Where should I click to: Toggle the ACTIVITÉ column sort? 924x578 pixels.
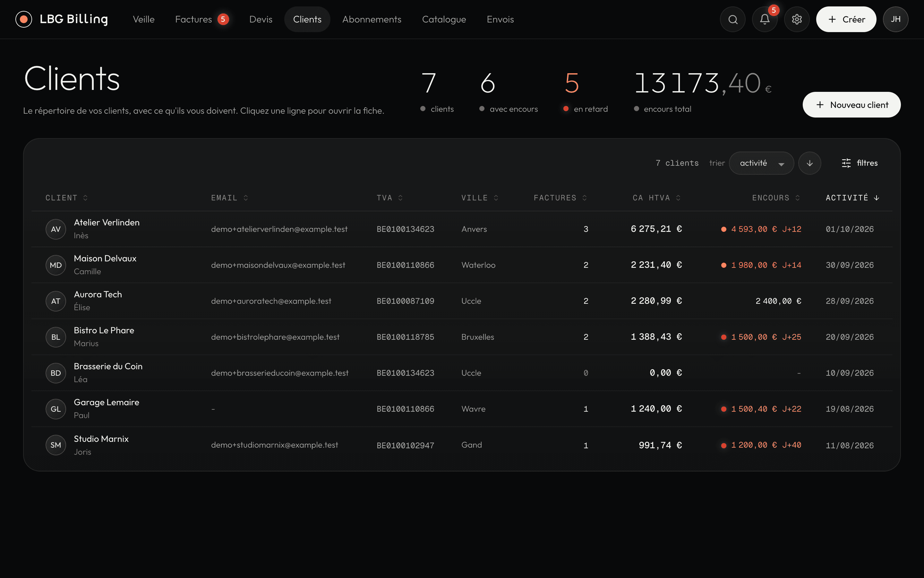pyautogui.click(x=852, y=197)
